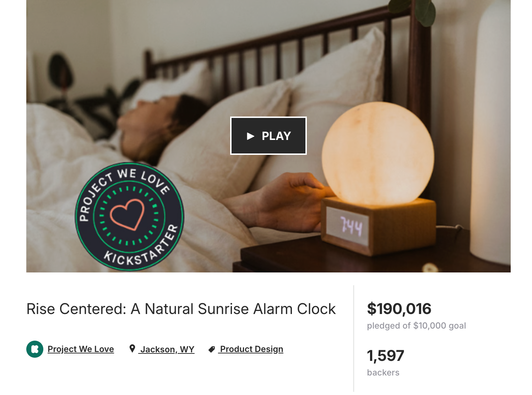This screenshot has height=395, width=532.
Task: Click the glowing lamp in video thumbnail
Action: tap(378, 153)
